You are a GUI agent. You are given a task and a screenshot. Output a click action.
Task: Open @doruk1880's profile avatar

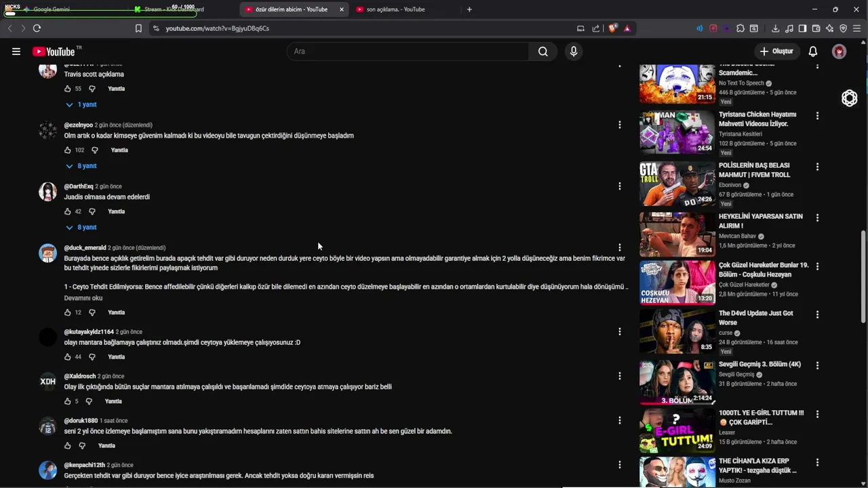click(x=47, y=426)
